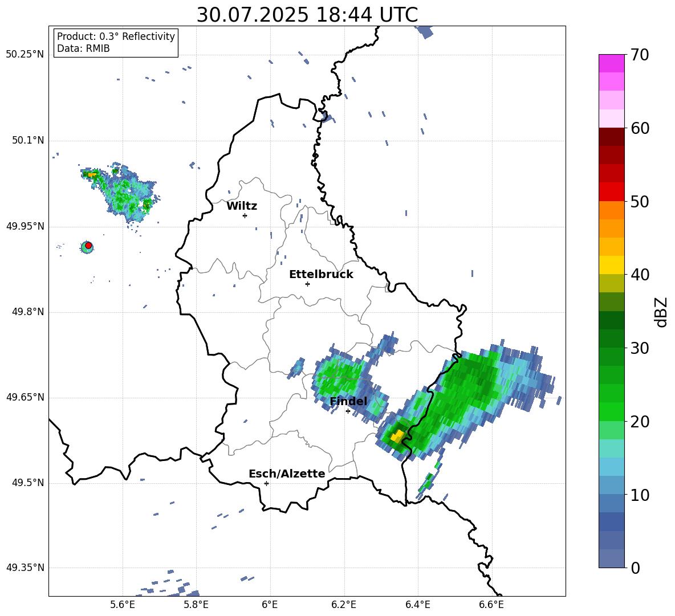Click the colorbar label 70
Image resolution: width=675 pixels, height=616 pixels.
(640, 55)
